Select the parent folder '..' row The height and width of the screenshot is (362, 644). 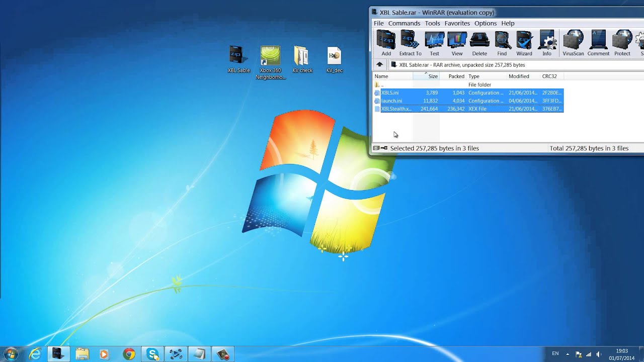pyautogui.click(x=469, y=84)
